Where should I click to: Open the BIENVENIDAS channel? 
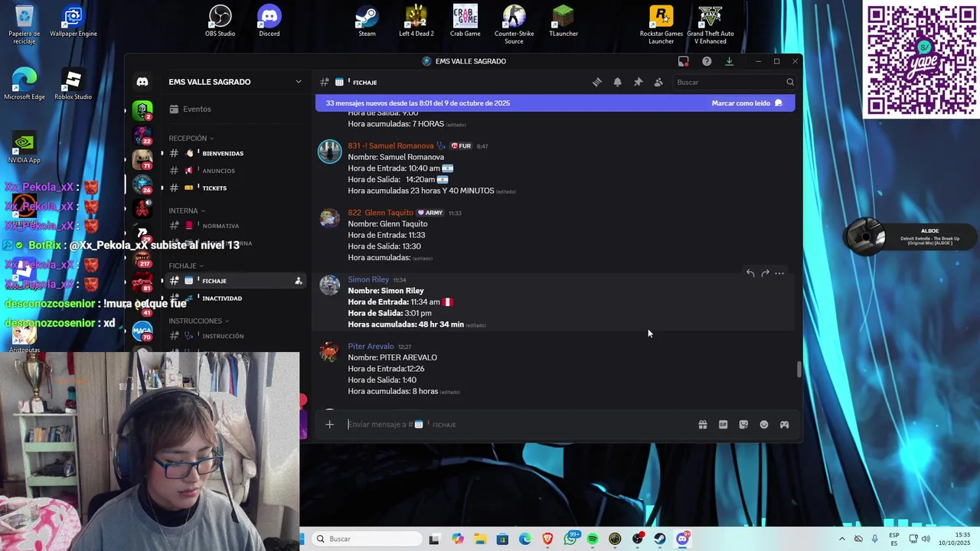pyautogui.click(x=236, y=154)
